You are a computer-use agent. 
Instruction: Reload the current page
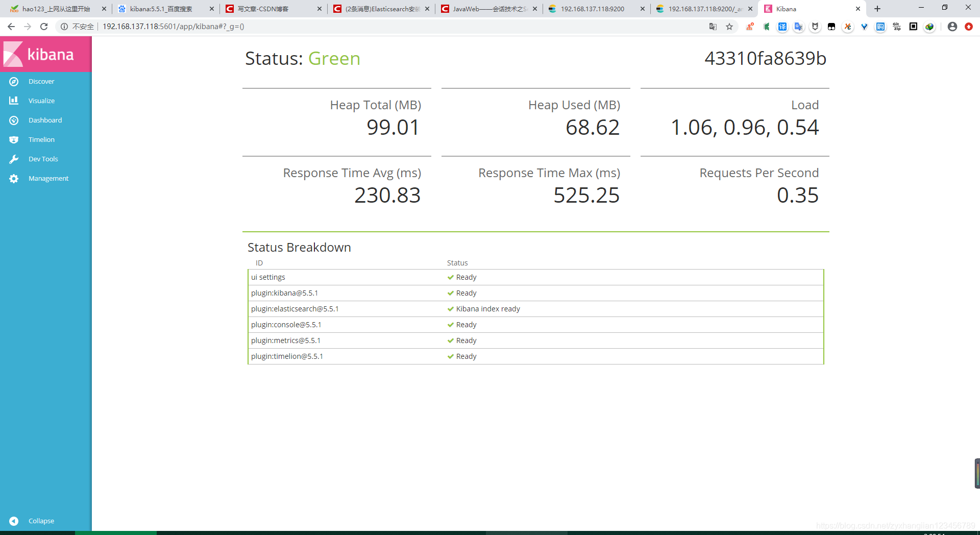coord(44,27)
